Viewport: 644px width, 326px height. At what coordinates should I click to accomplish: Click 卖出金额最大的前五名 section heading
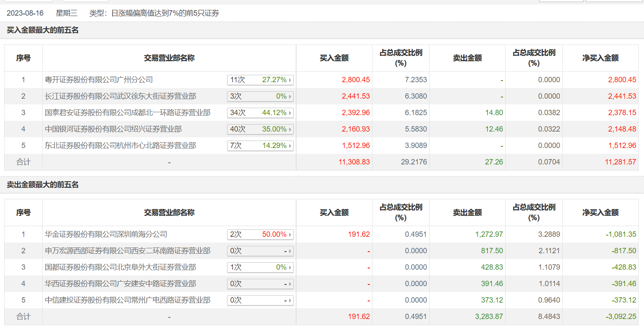tap(43, 185)
